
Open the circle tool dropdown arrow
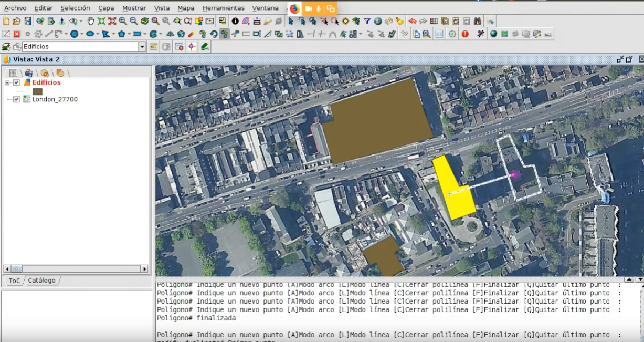[81, 34]
